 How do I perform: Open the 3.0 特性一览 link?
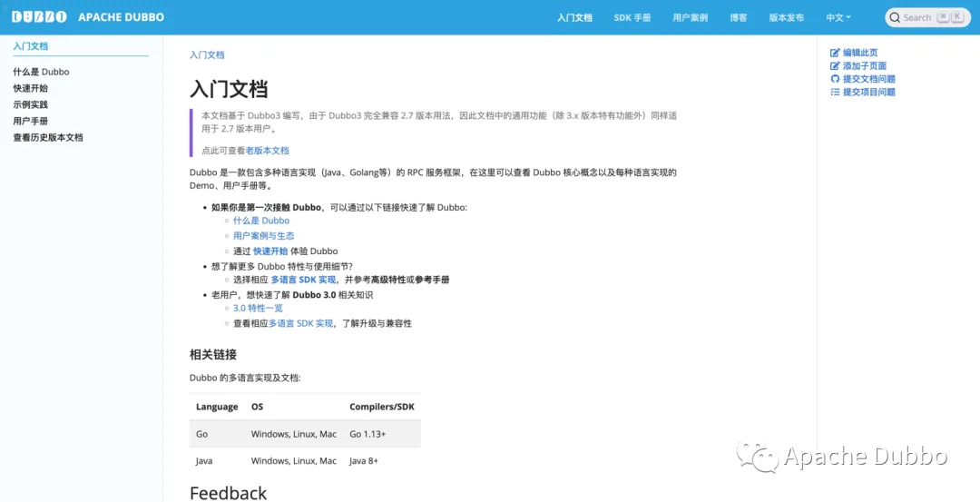tap(258, 309)
